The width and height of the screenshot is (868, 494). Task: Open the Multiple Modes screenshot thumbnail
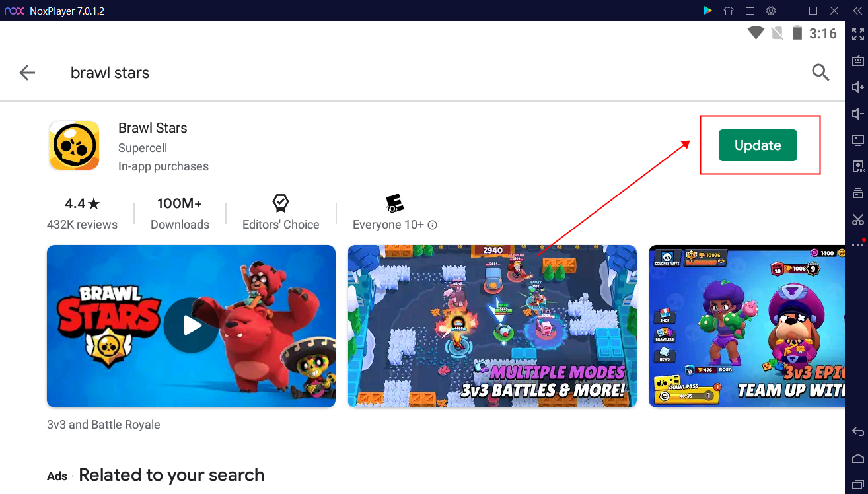[x=492, y=326]
